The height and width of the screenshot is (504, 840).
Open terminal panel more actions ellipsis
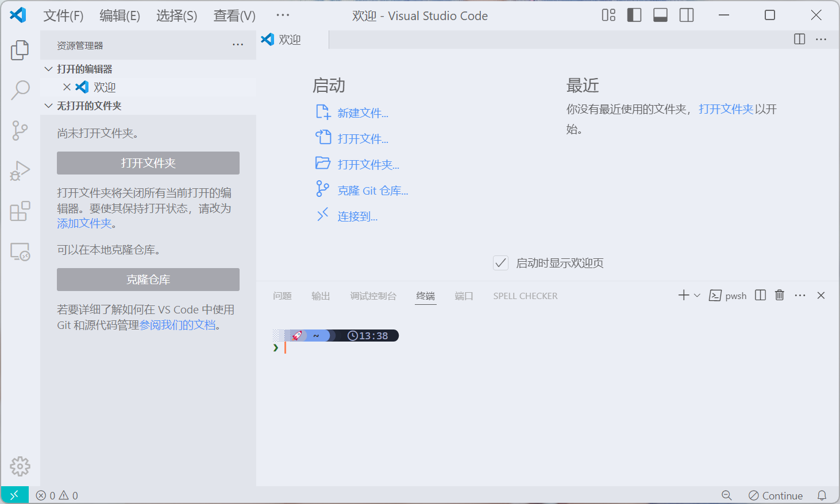click(x=800, y=295)
